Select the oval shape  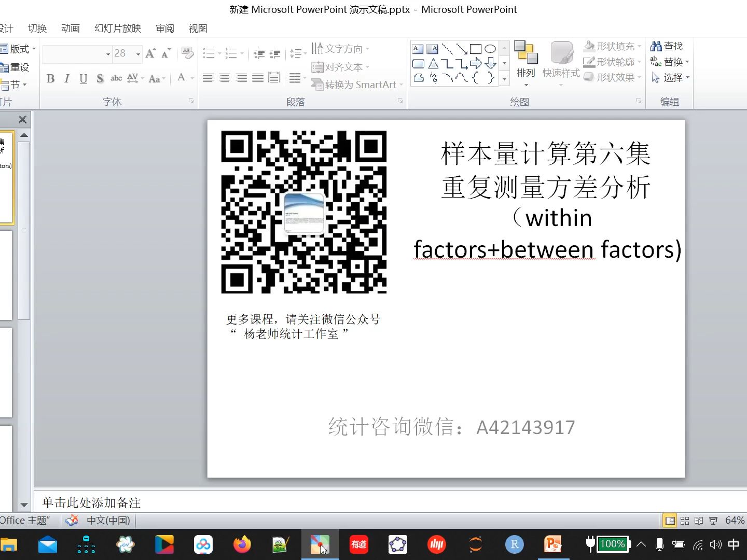(x=490, y=49)
